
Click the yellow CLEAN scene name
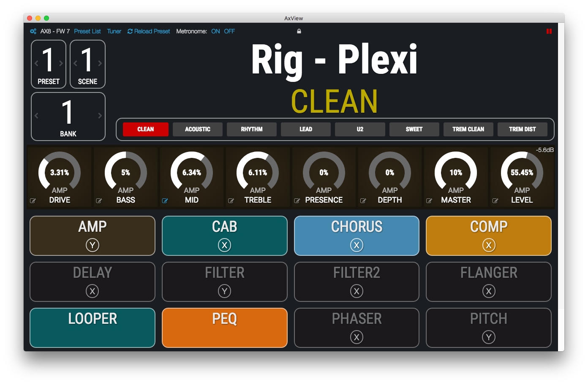click(335, 102)
